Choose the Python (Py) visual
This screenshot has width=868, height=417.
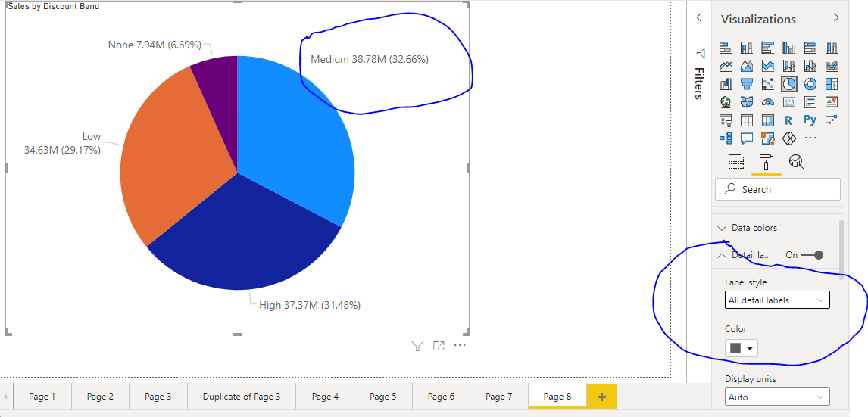point(810,120)
